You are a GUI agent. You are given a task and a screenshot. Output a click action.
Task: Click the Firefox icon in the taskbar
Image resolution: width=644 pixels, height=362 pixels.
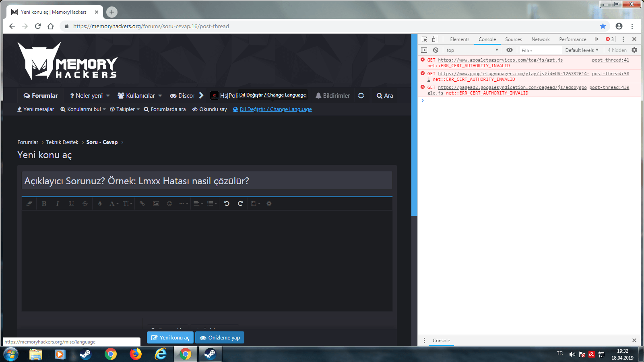click(x=136, y=354)
